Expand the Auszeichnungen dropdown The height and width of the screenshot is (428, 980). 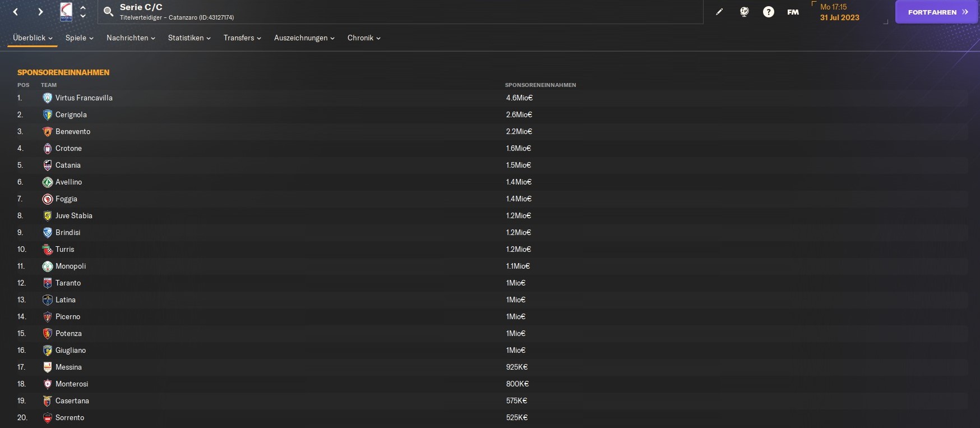tap(304, 38)
